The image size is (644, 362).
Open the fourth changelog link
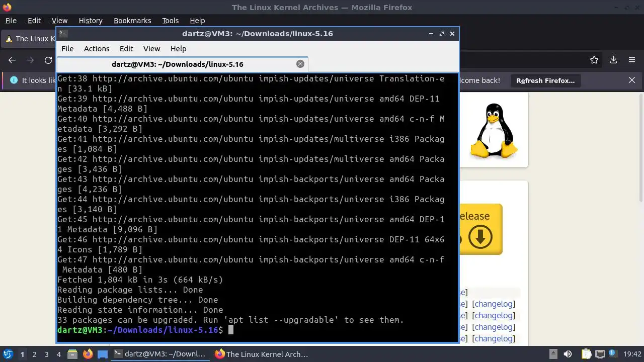pyautogui.click(x=495, y=338)
